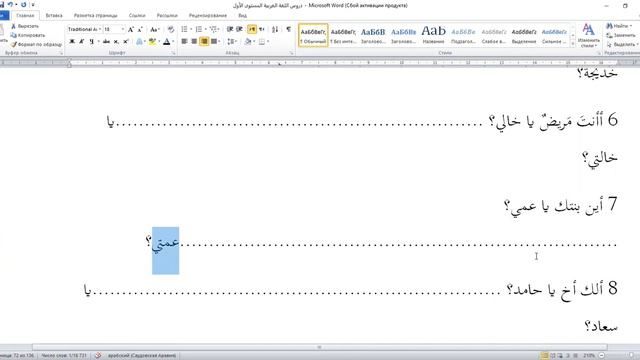
Task: Open the Главная ribbon tab
Action: click(25, 16)
